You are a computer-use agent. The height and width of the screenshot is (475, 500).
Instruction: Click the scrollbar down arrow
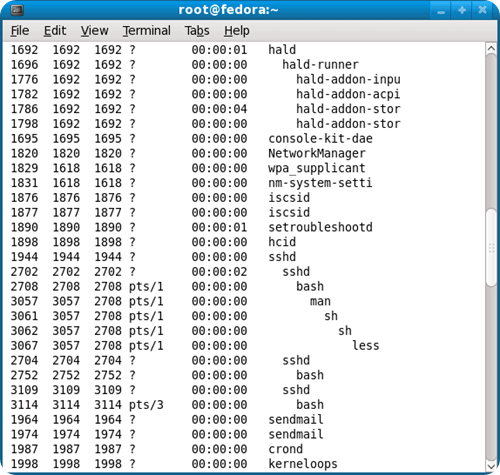tap(491, 466)
